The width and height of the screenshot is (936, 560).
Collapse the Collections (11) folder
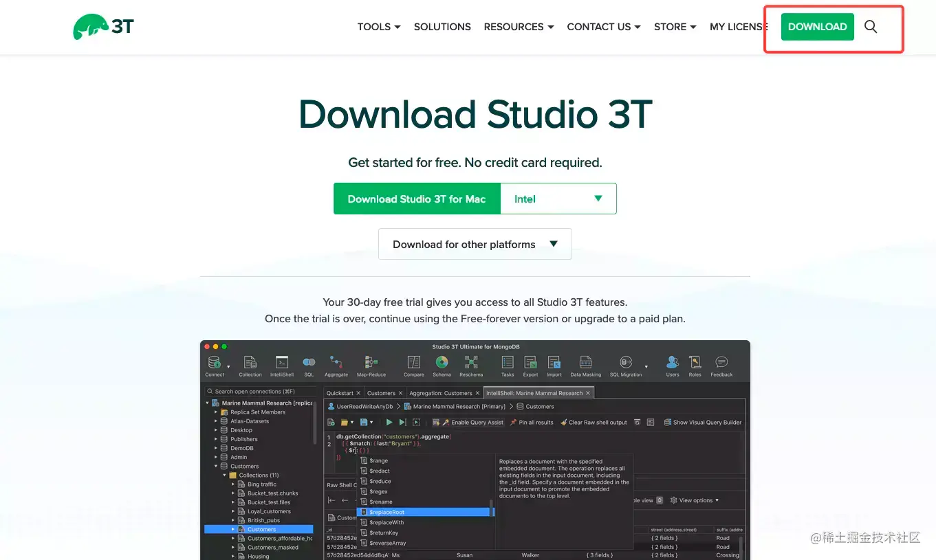click(x=224, y=475)
